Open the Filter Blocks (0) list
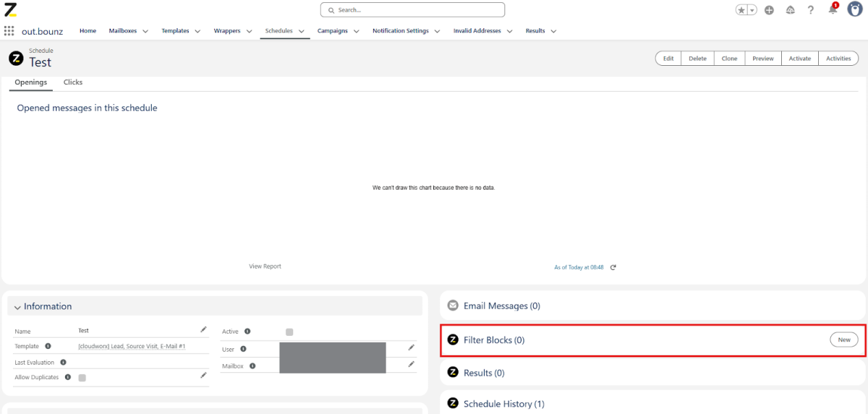This screenshot has height=414, width=868. pyautogui.click(x=494, y=340)
